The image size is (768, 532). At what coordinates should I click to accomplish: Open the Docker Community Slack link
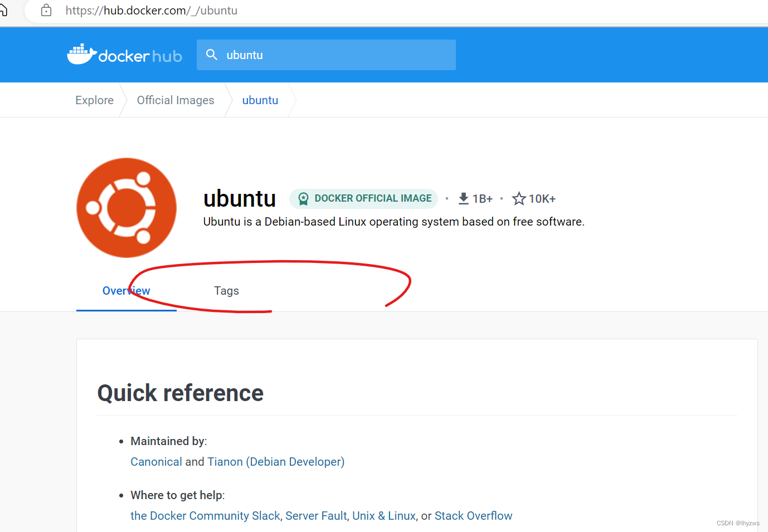pos(205,516)
